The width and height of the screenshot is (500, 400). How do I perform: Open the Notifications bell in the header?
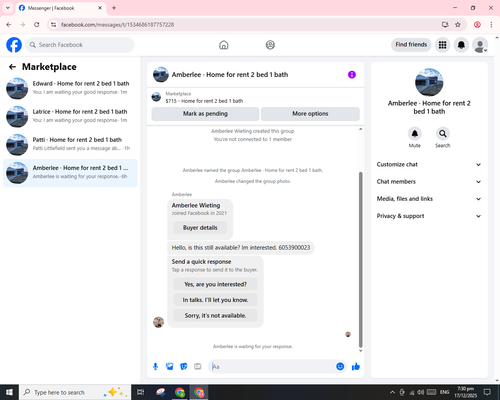(461, 45)
